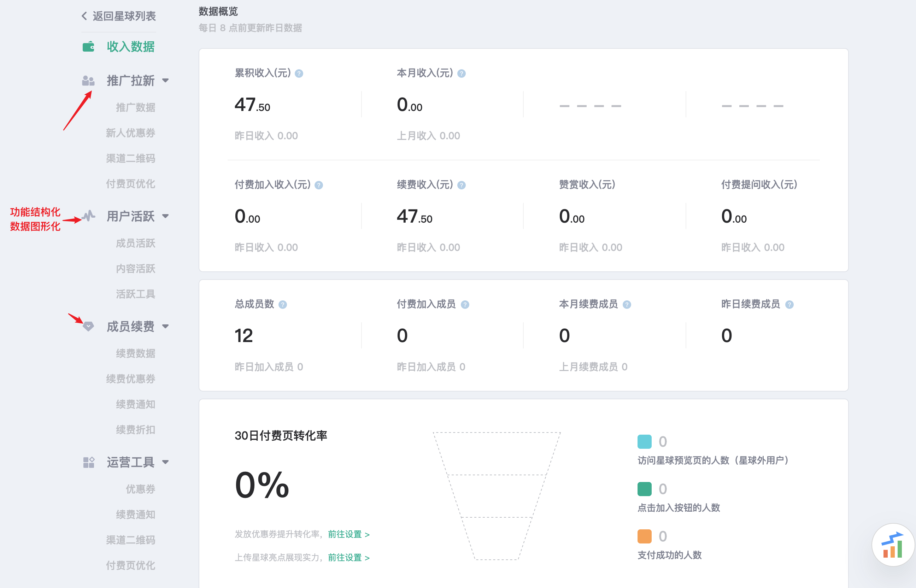The width and height of the screenshot is (916, 588).
Task: Click the help icon beside 本月续费成员
Action: (627, 304)
